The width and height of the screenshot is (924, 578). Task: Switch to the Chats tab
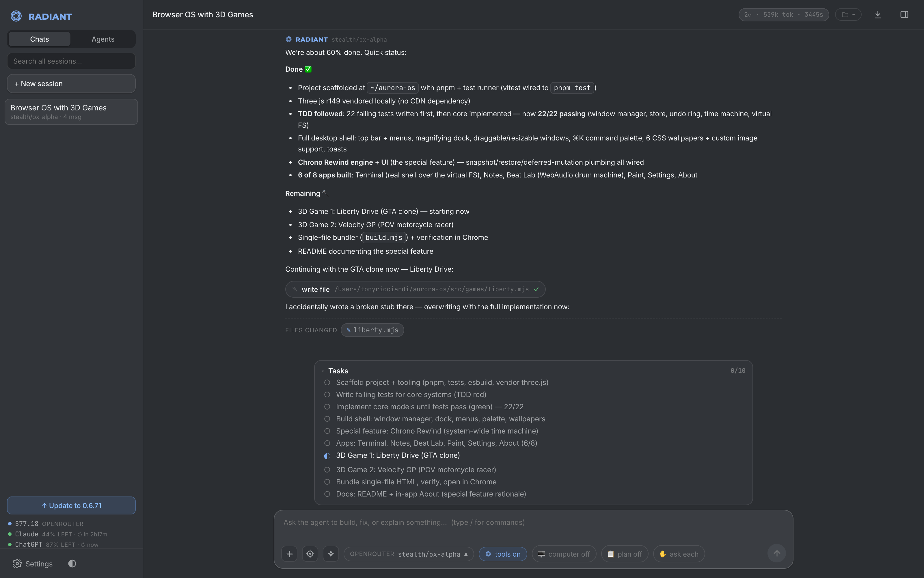(39, 39)
